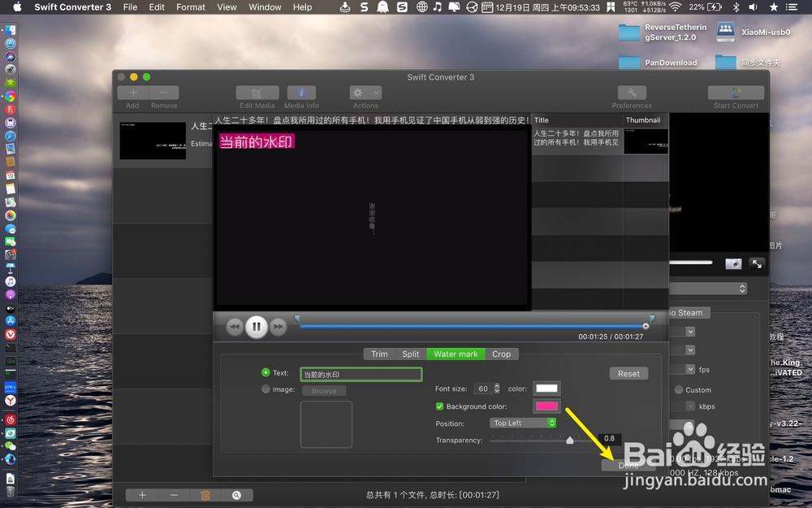812x508 pixels.
Task: Click the bottom bar plus icon
Action: pyautogui.click(x=142, y=495)
